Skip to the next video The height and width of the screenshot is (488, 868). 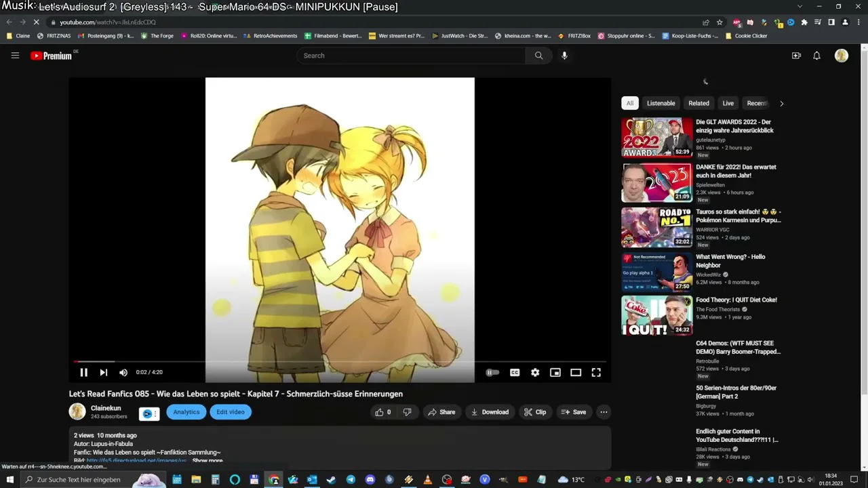click(104, 372)
